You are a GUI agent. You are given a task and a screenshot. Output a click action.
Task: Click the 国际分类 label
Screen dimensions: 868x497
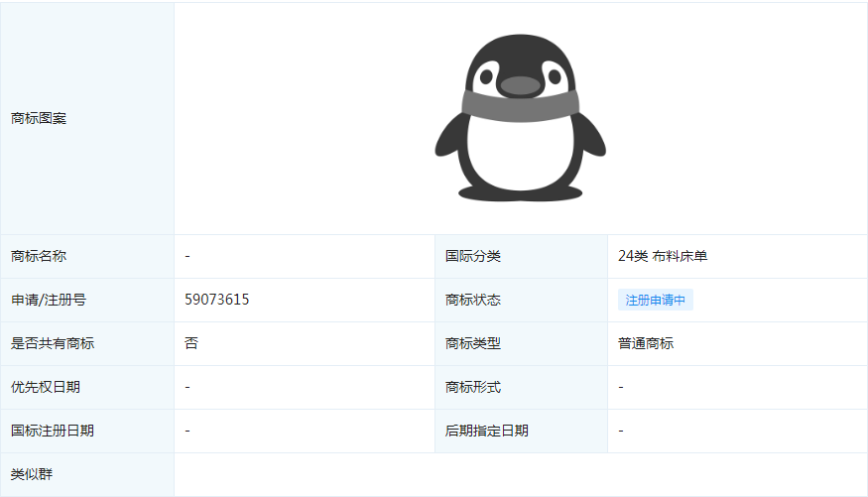point(473,256)
